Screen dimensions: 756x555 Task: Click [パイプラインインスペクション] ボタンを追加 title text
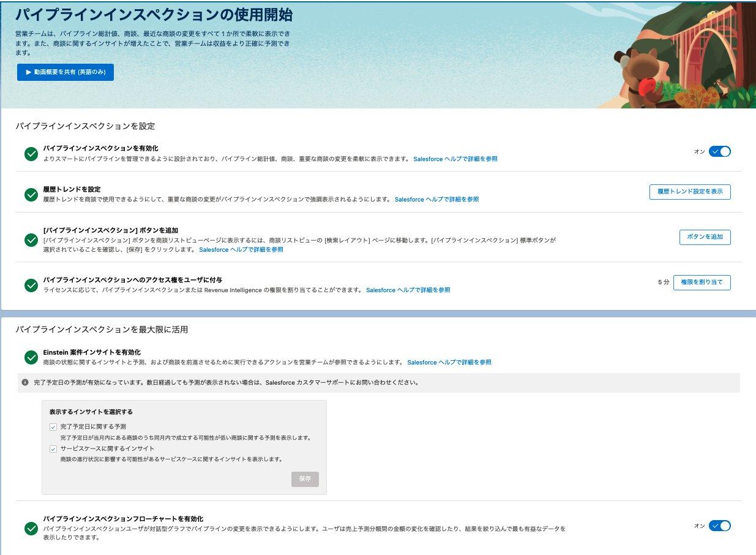[110, 230]
